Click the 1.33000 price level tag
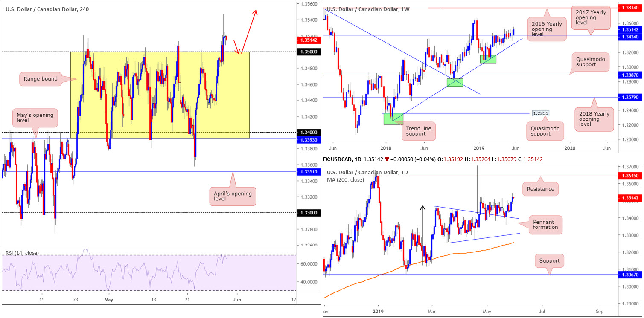The height and width of the screenshot is (318, 644). pos(308,213)
